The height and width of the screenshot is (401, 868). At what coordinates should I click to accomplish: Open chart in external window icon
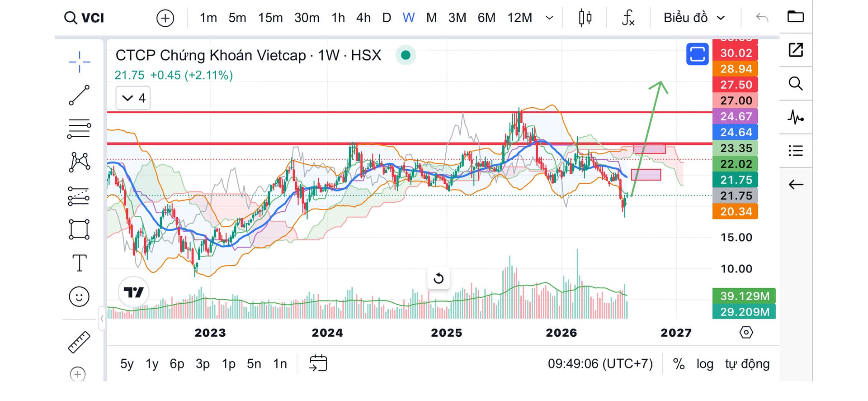coord(796,50)
